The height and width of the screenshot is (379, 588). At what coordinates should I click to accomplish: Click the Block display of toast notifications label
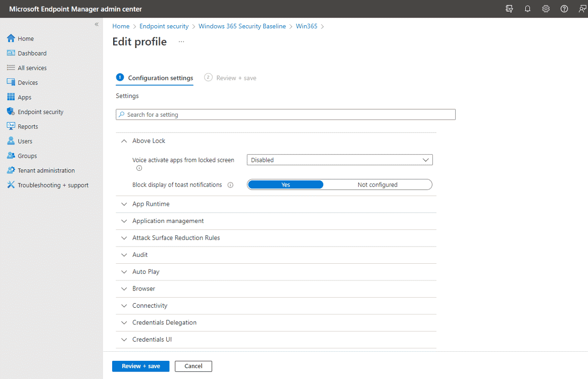click(177, 184)
